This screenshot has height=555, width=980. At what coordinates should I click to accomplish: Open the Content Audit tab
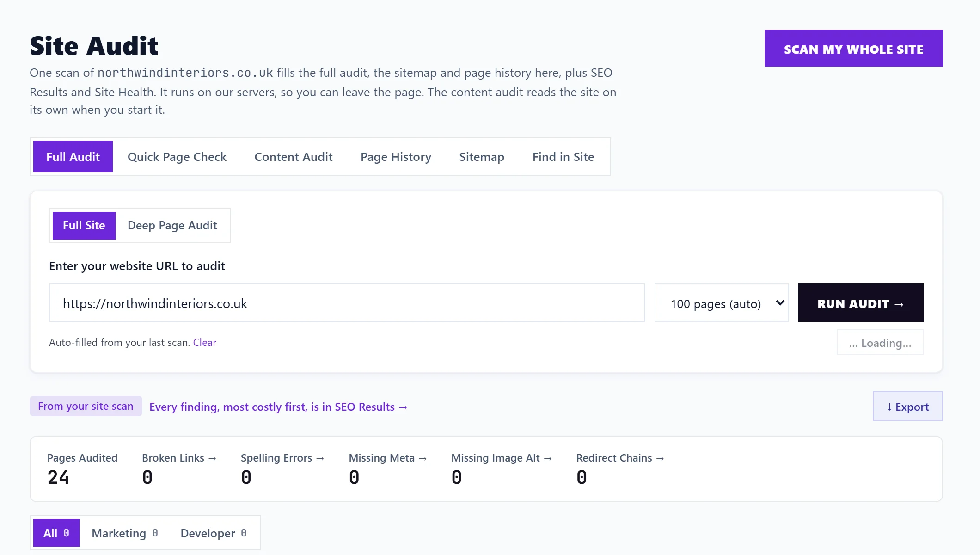[294, 156]
